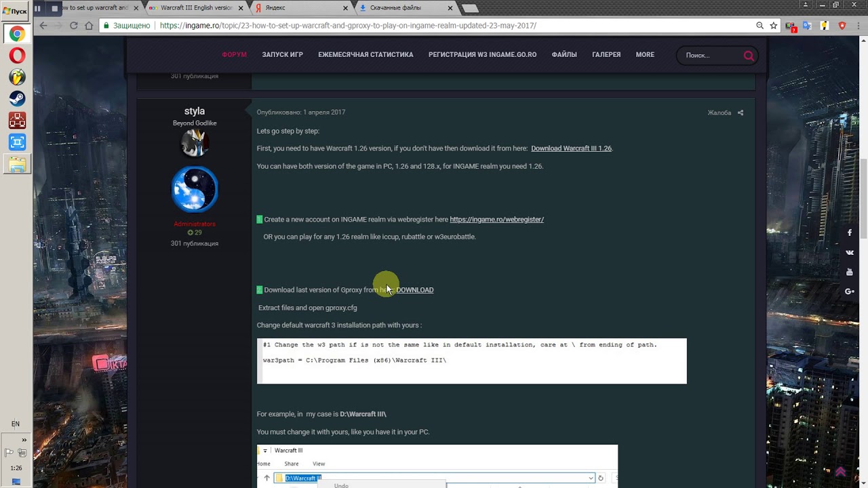
Task: Go to the browser home page
Action: coord(89,26)
